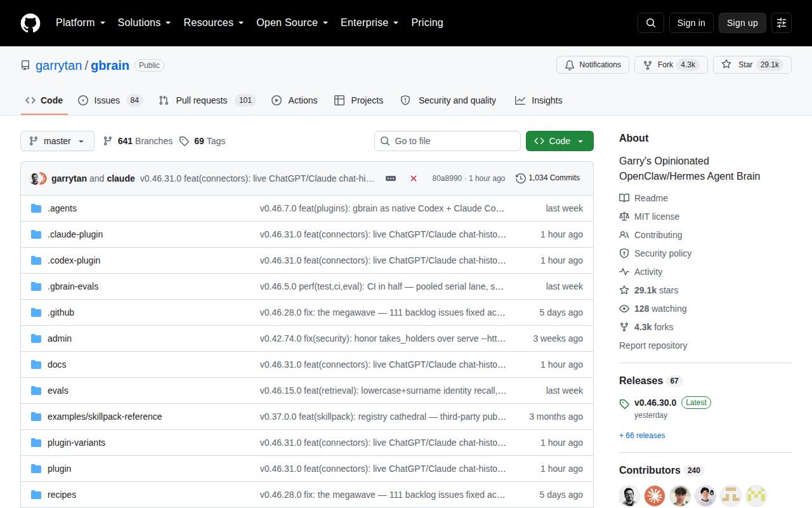The height and width of the screenshot is (508, 812).
Task: Open the Actions tab
Action: pos(294,100)
